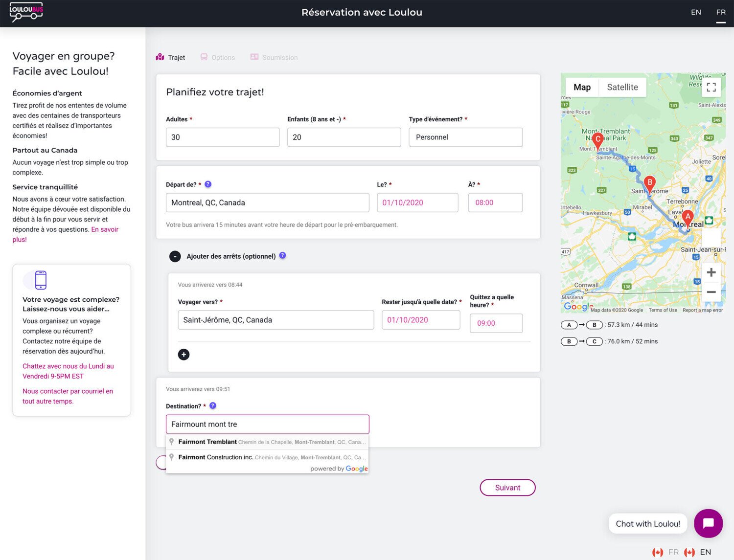Open the Type d'événement dropdown
The height and width of the screenshot is (560, 734).
465,137
